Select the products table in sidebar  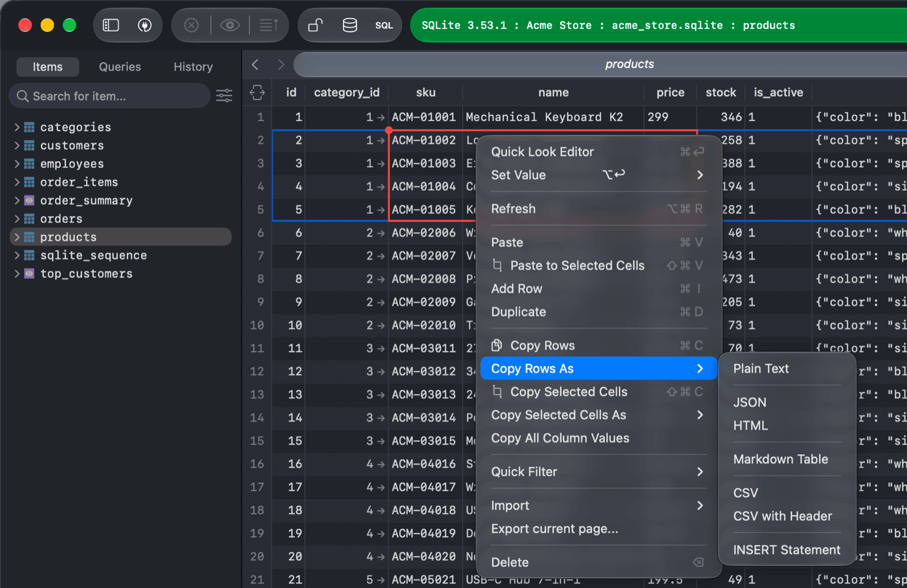click(x=121, y=237)
